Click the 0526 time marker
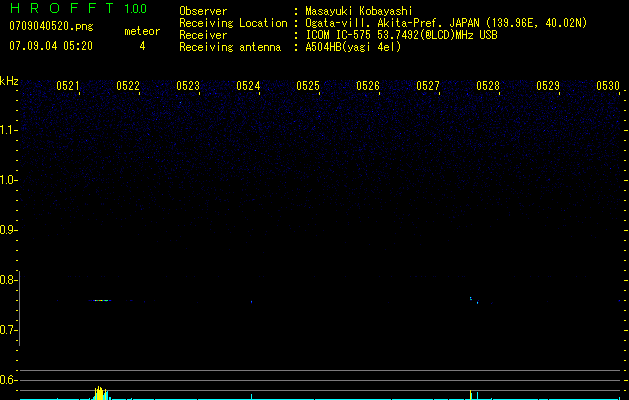629x400 pixels. click(368, 86)
